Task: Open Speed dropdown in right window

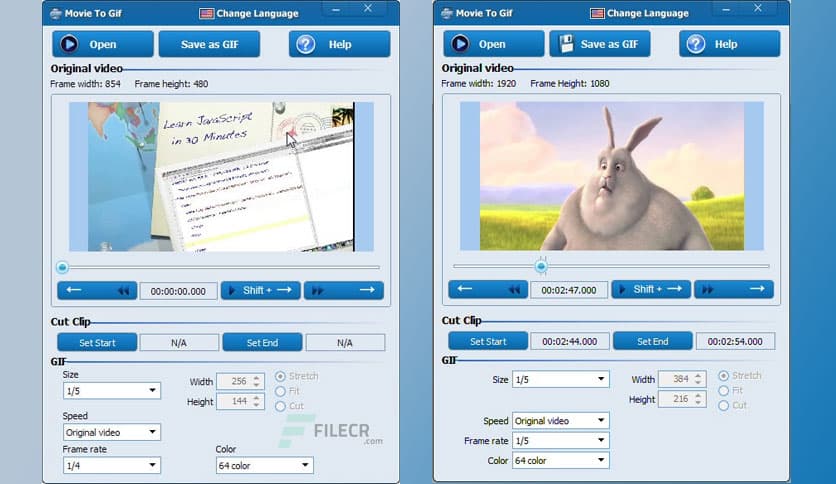Action: coord(560,421)
